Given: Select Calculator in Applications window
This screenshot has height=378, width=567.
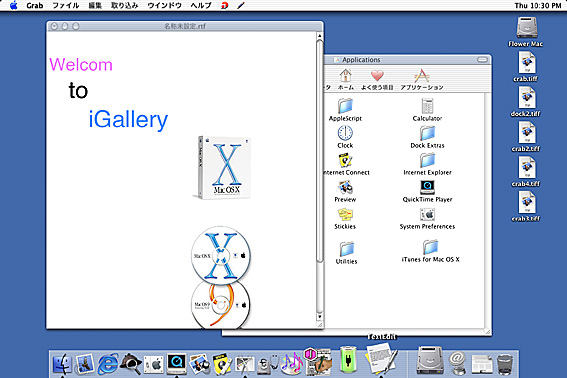Looking at the screenshot, I should [x=427, y=110].
